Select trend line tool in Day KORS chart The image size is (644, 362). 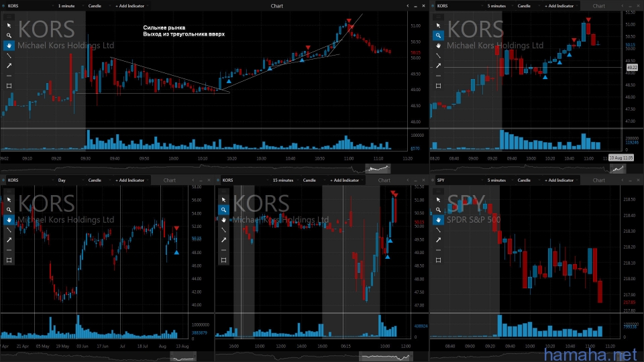[9, 230]
